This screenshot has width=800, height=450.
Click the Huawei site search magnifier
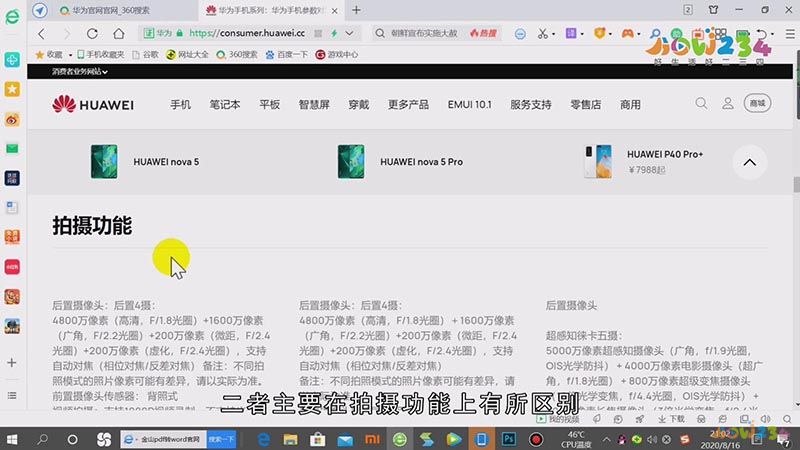pyautogui.click(x=702, y=104)
